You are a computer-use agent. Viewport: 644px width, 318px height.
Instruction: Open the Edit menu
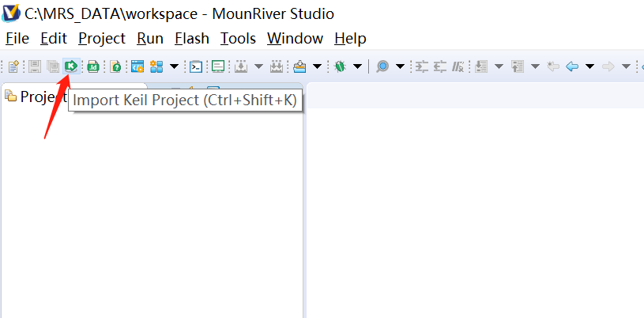point(54,39)
